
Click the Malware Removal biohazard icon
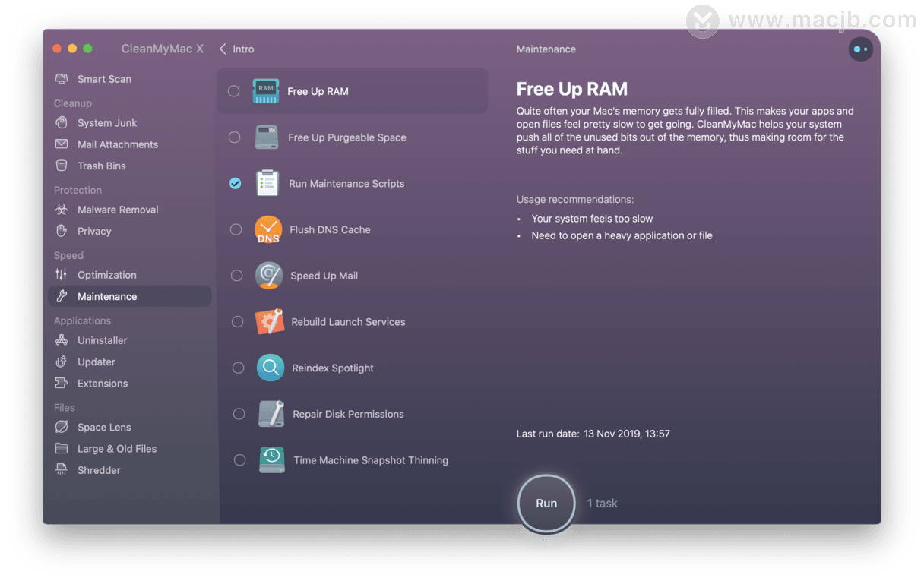[x=62, y=210]
